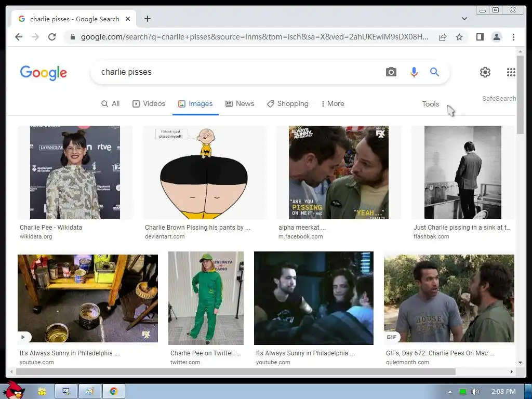This screenshot has height=399, width=532.
Task: Click the vertical scrollbar thumb
Action: click(520, 95)
